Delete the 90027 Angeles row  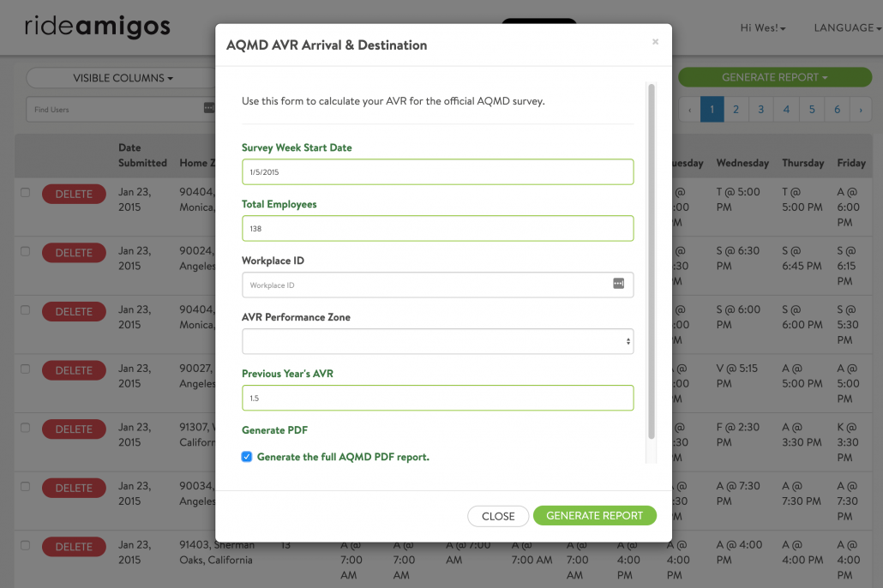click(74, 370)
